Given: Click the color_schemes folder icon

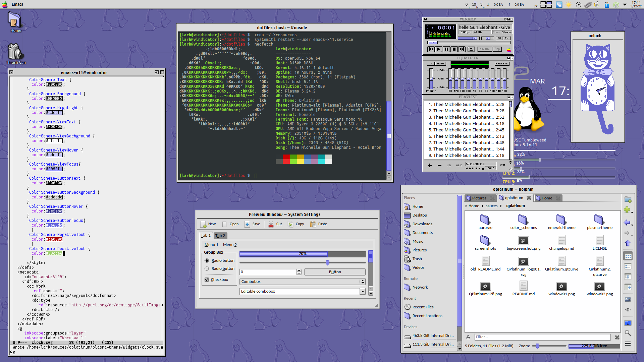Looking at the screenshot, I should tap(523, 220).
